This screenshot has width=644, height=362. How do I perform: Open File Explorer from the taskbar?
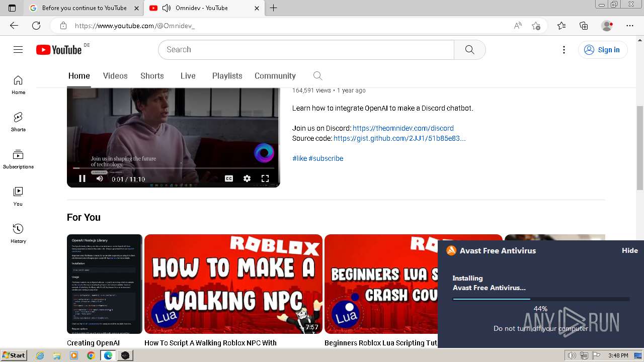(x=57, y=355)
